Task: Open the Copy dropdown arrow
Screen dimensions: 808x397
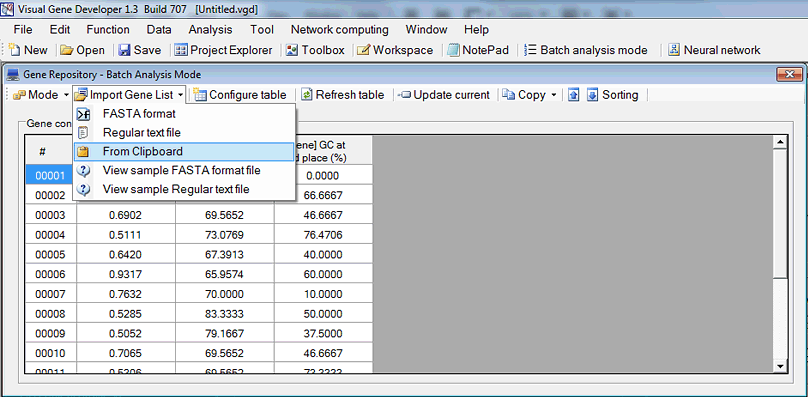Action: point(553,95)
